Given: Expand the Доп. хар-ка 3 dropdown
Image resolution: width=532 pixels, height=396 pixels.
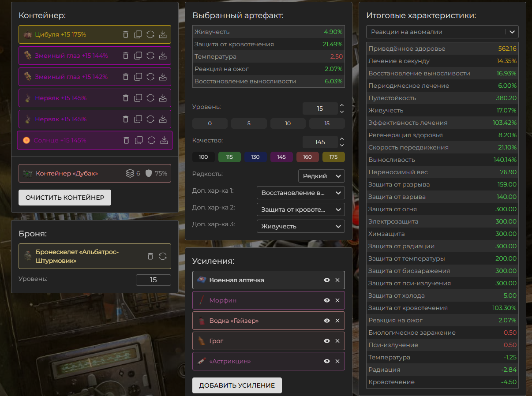Looking at the screenshot, I should click(300, 226).
